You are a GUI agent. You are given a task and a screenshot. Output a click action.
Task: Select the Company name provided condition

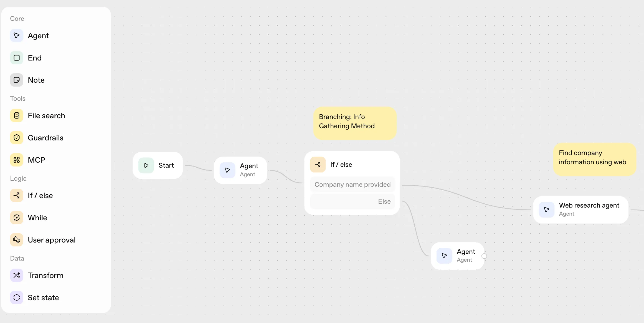352,185
